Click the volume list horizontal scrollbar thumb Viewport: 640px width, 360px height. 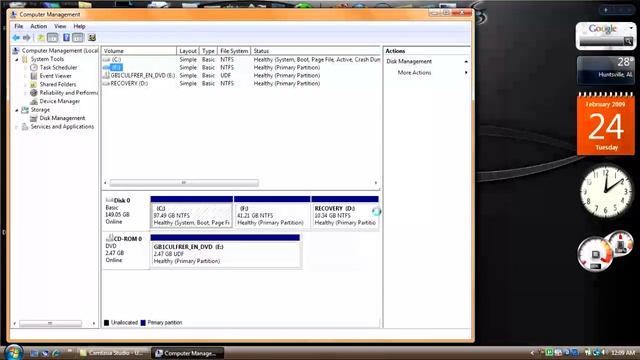tap(184, 183)
